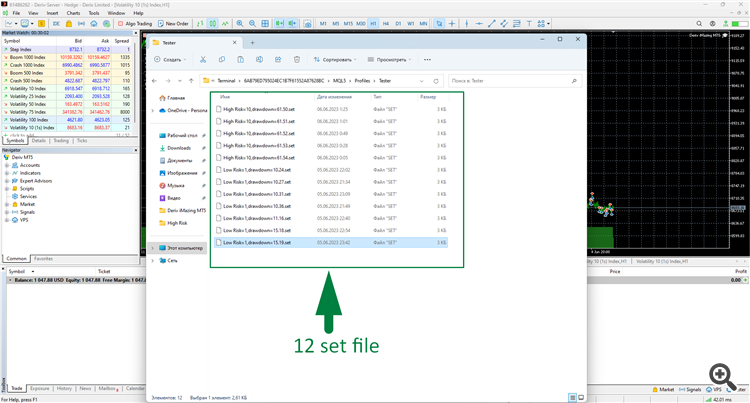Screen dimensions: 750x403
Task: Open the Просмотреть dropdown
Action: click(390, 60)
